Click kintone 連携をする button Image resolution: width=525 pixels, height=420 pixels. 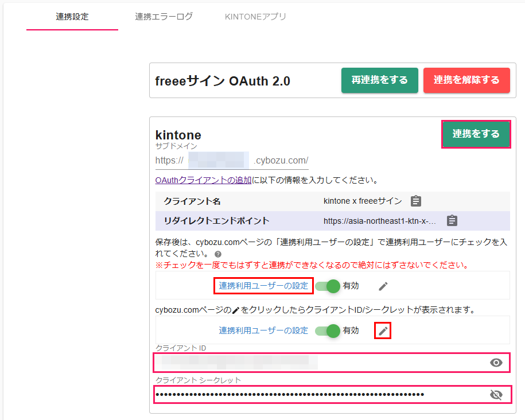476,134
